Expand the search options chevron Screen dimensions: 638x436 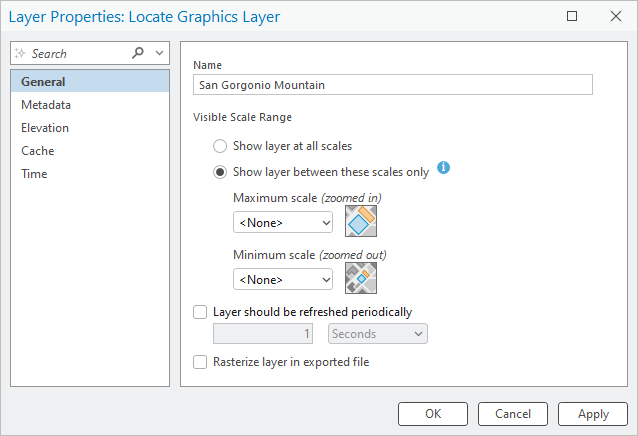[159, 53]
